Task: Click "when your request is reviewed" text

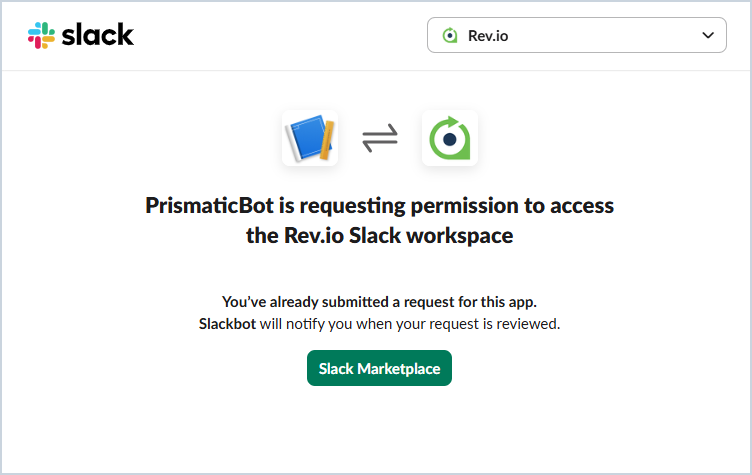Action: 460,324
